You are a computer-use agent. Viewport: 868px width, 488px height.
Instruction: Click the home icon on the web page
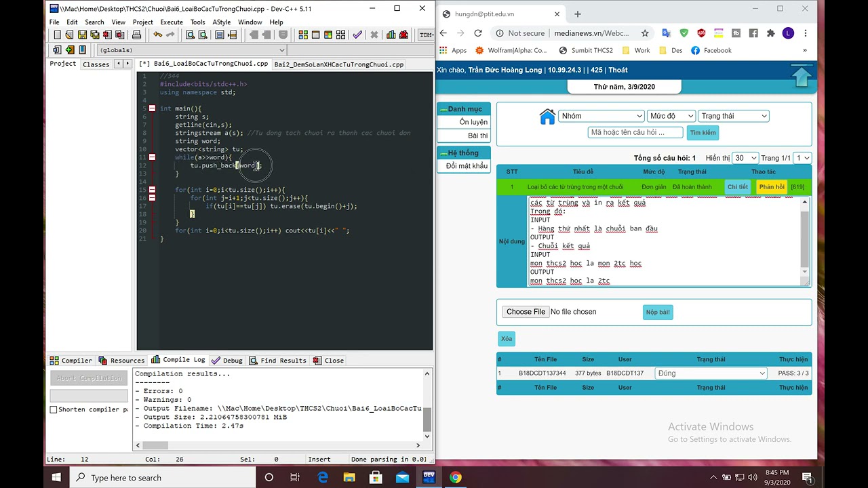pos(547,117)
